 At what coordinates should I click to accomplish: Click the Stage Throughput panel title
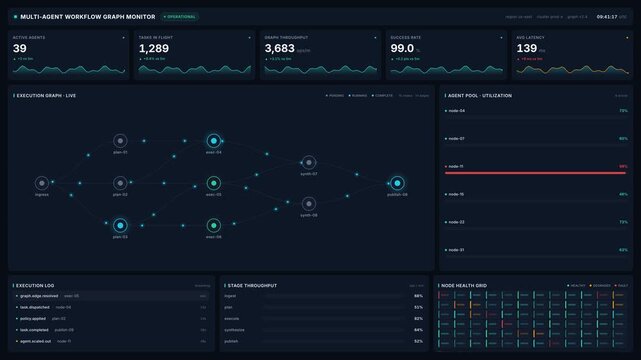pyautogui.click(x=252, y=286)
